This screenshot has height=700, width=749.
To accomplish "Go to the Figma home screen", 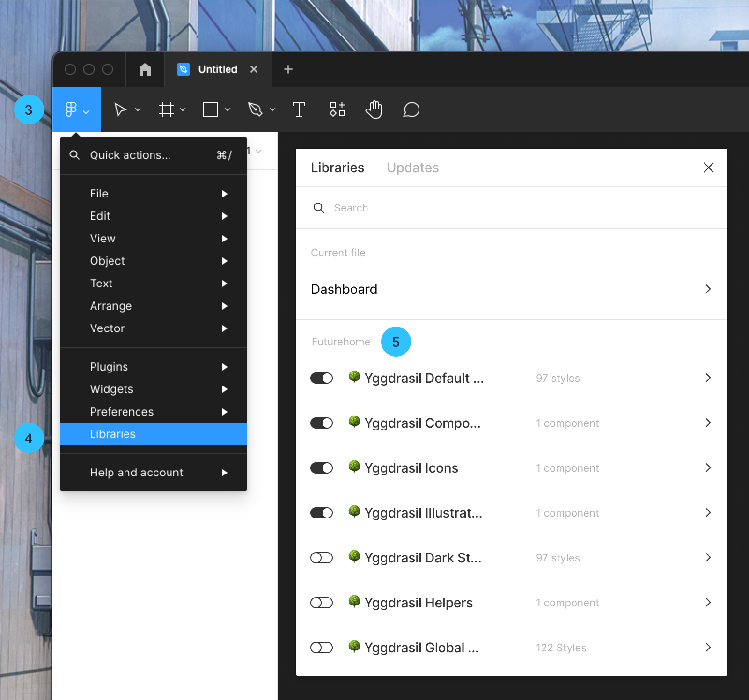I will tap(145, 69).
